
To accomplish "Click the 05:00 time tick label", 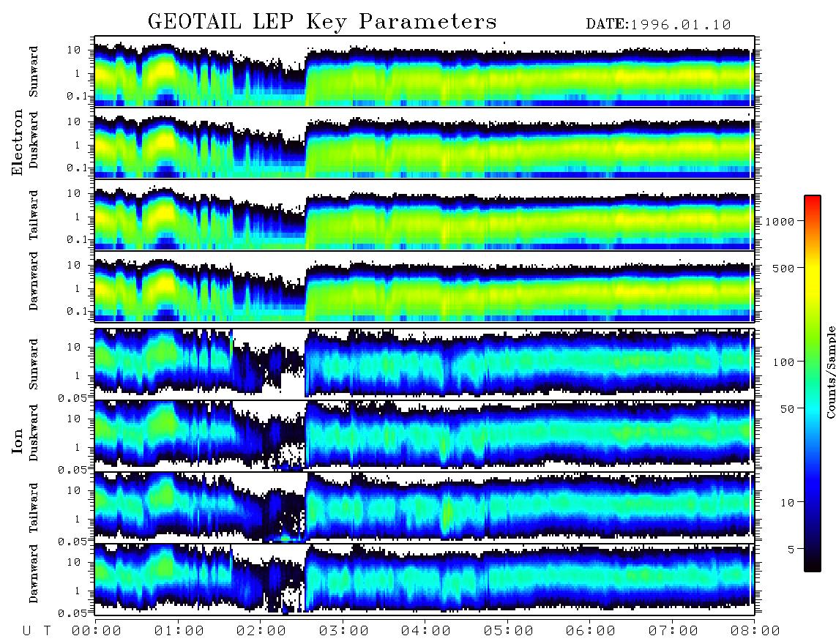I will click(509, 632).
